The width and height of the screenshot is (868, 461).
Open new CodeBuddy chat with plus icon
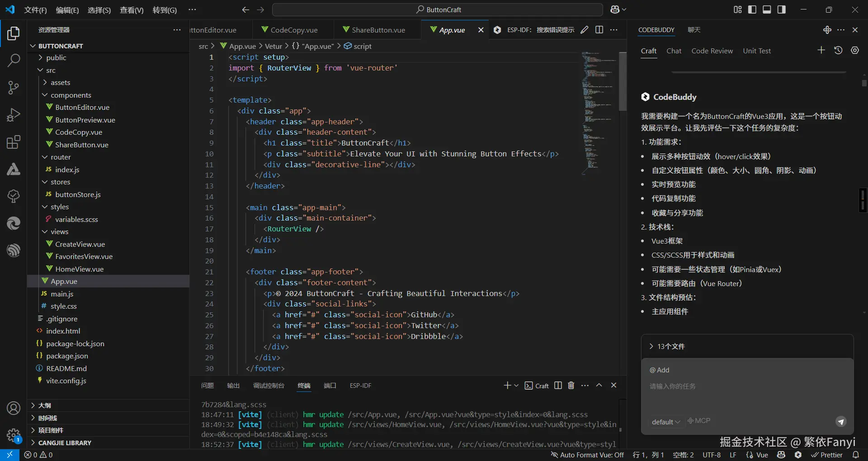821,50
